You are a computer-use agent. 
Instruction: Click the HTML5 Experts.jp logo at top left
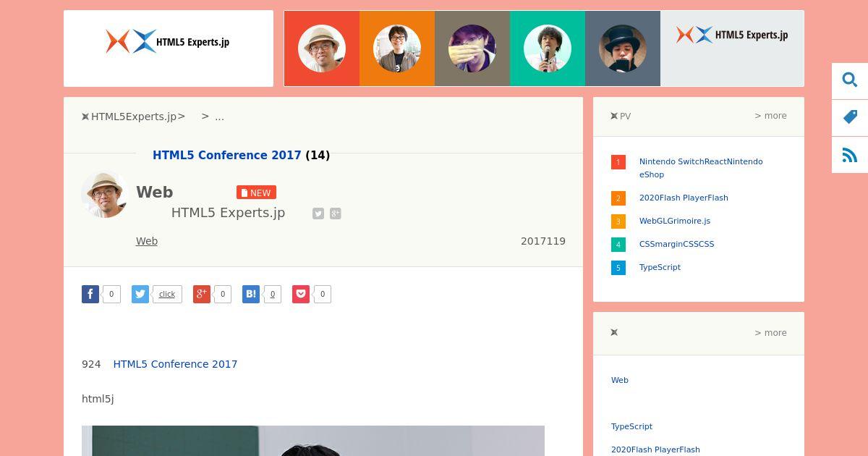pos(169,42)
